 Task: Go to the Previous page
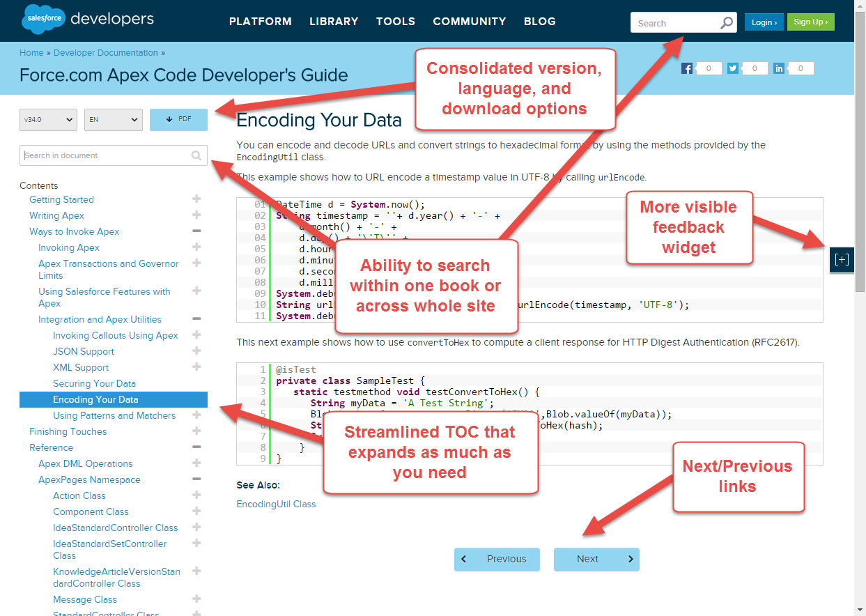497,559
